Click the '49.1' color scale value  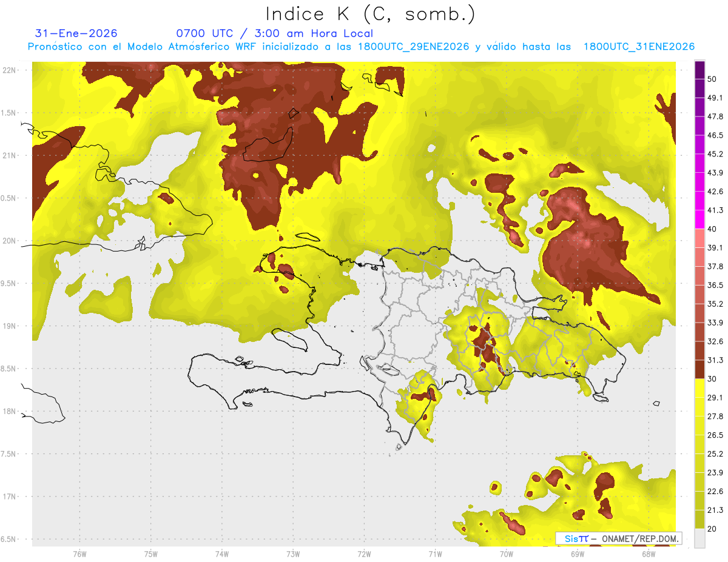click(x=715, y=98)
